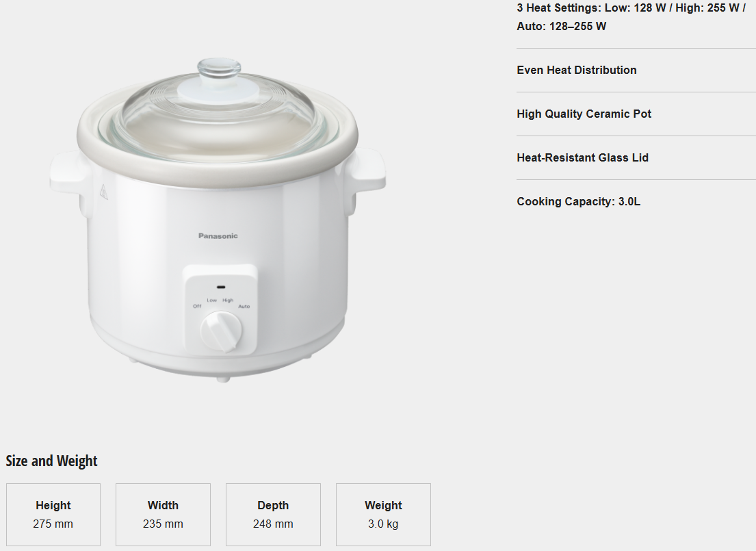Click the Auto label on the control panel
This screenshot has height=551, width=756.
tap(244, 307)
